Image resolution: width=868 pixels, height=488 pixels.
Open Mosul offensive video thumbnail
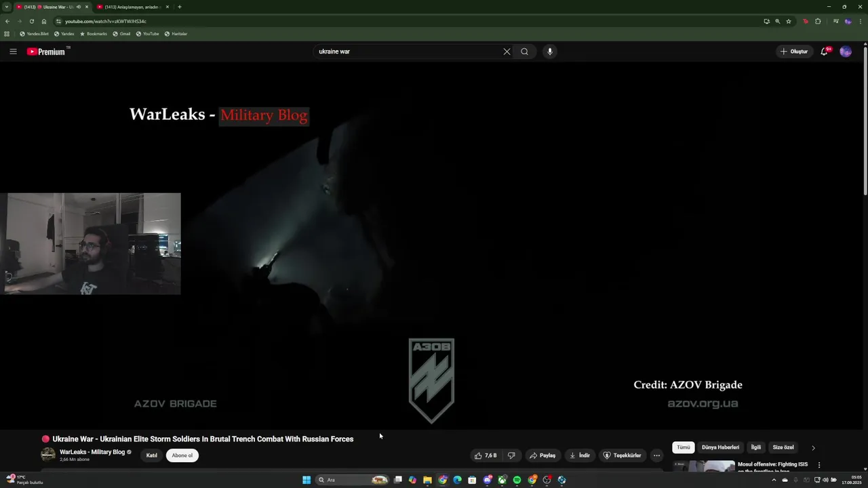[x=704, y=466]
